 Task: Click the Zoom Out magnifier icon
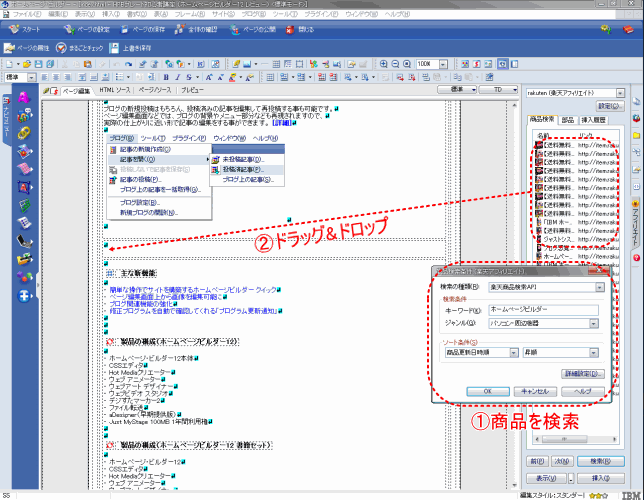[x=395, y=64]
